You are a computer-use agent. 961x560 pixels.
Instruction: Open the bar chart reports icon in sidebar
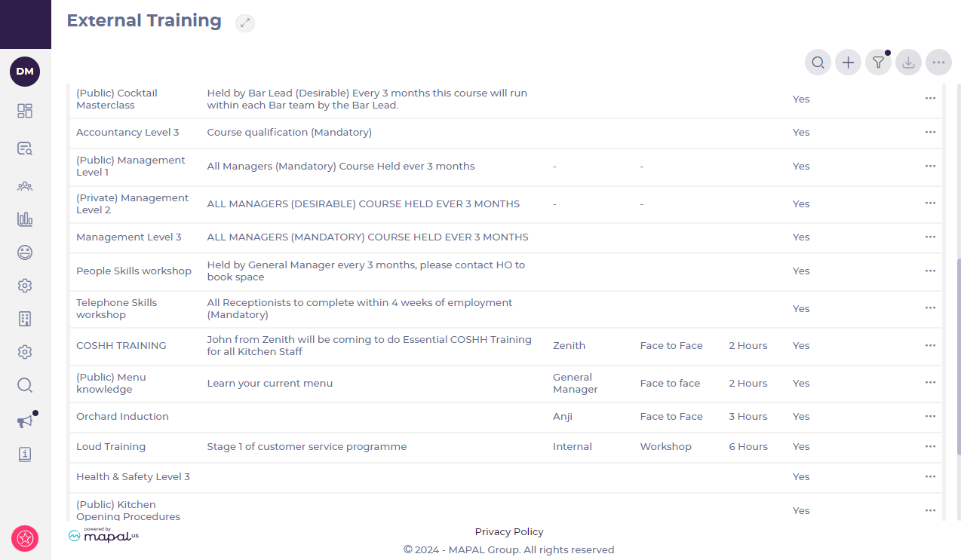pyautogui.click(x=25, y=219)
